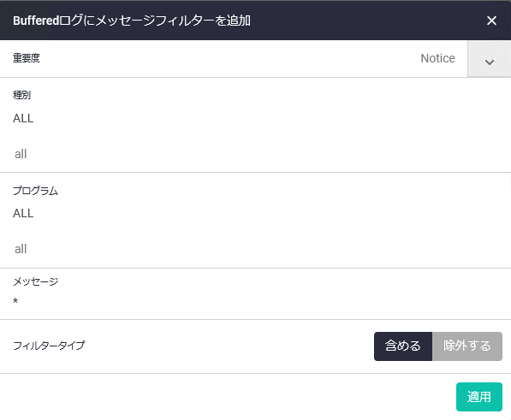Set filter type to 含める

pyautogui.click(x=403, y=346)
